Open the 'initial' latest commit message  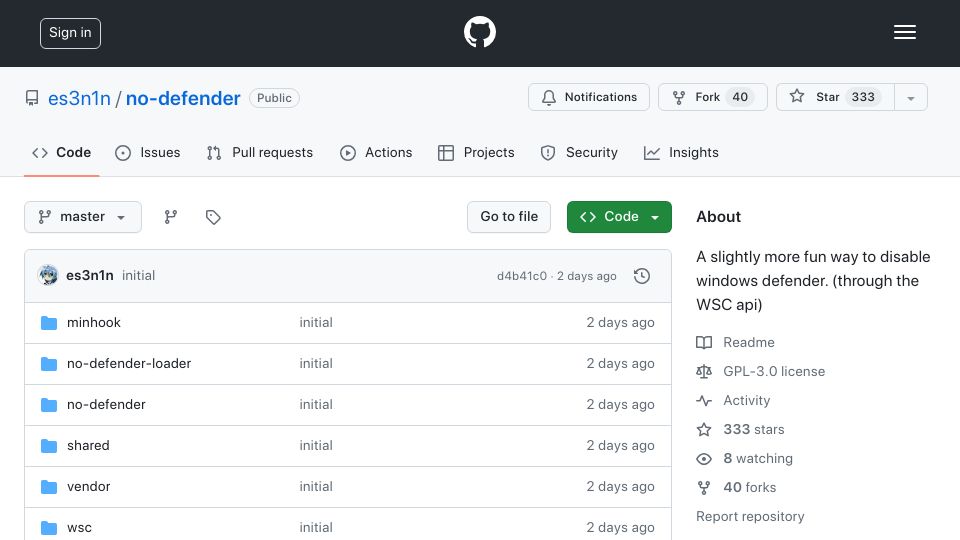(x=138, y=276)
